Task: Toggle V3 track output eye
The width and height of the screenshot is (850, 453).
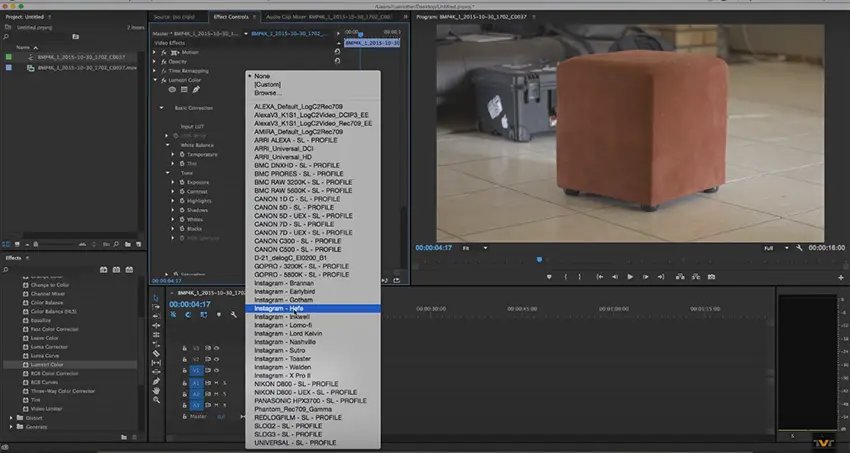Action: tap(216, 348)
